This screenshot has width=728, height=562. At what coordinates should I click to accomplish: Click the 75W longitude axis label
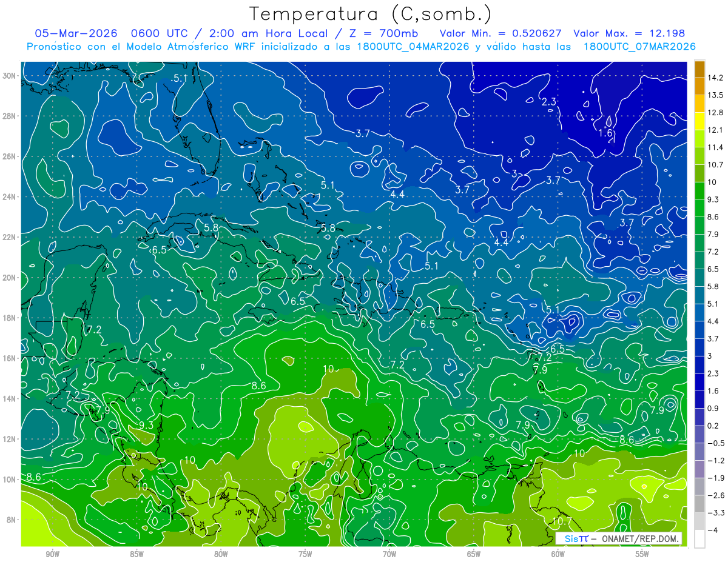[305, 555]
